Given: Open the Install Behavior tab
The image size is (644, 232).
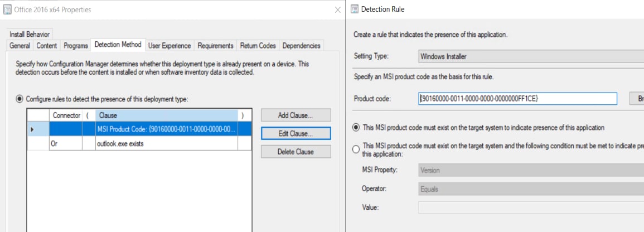Looking at the screenshot, I should click(x=30, y=35).
